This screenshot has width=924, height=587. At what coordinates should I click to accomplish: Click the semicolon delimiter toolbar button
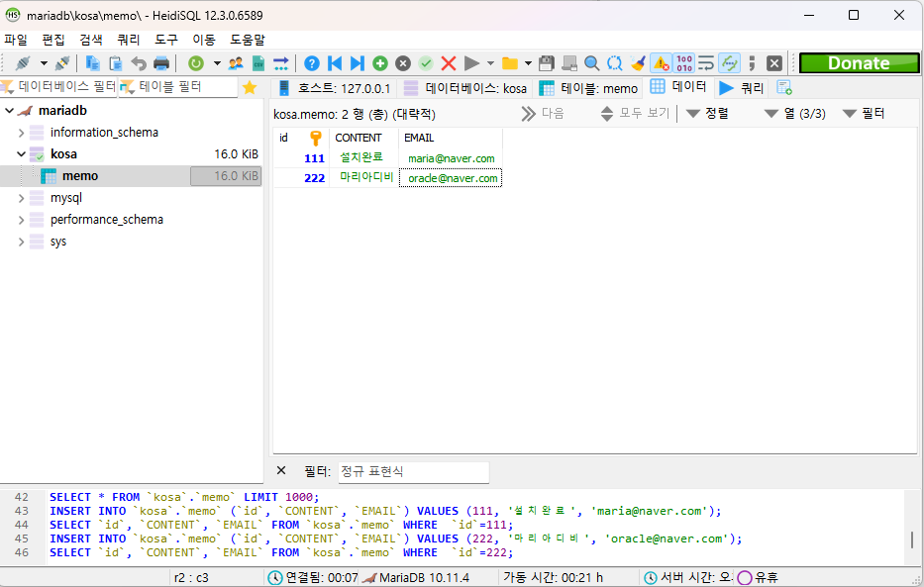point(752,63)
